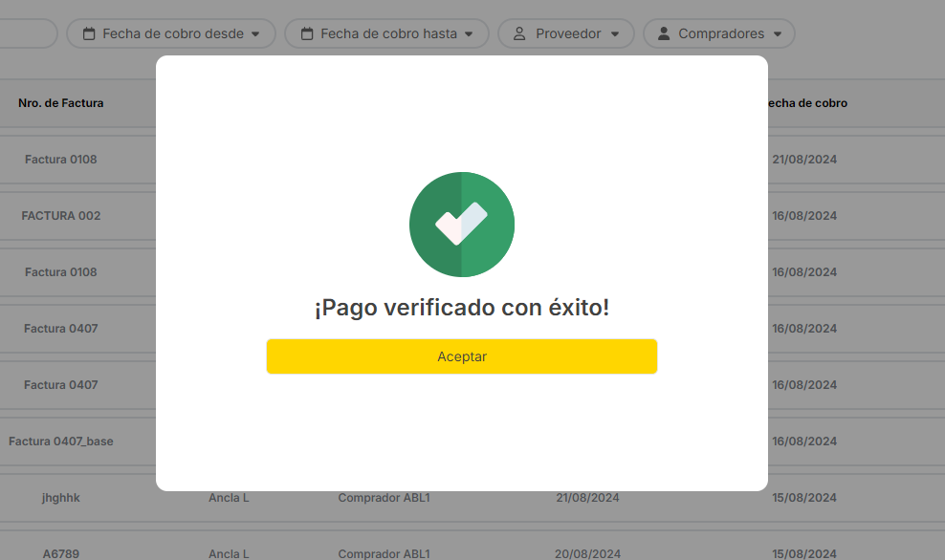Click calendar icon in Fecha de cobro desde

click(x=89, y=33)
